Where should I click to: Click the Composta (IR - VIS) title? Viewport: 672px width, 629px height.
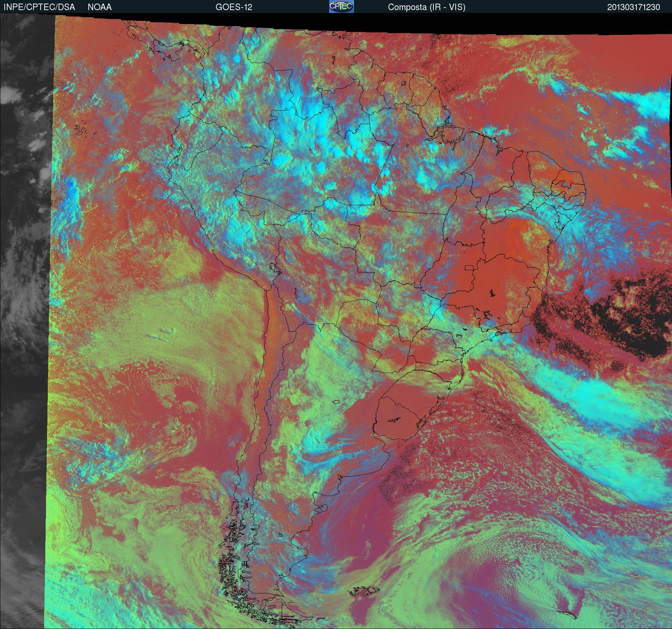click(x=427, y=7)
